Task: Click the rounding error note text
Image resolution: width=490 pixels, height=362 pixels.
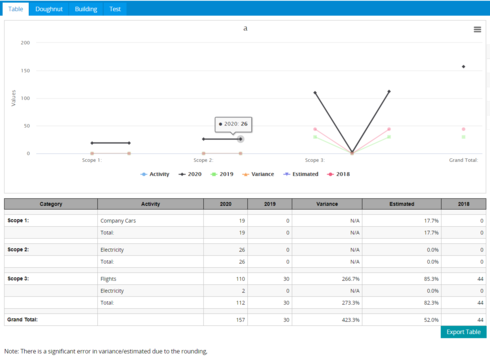Action: (106, 351)
